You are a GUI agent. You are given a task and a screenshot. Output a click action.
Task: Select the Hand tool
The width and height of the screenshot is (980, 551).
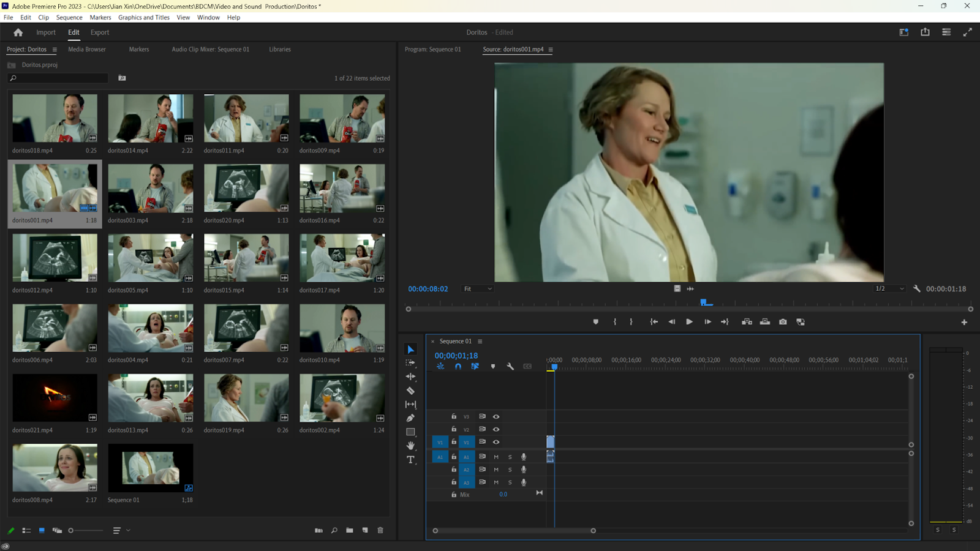pos(410,446)
